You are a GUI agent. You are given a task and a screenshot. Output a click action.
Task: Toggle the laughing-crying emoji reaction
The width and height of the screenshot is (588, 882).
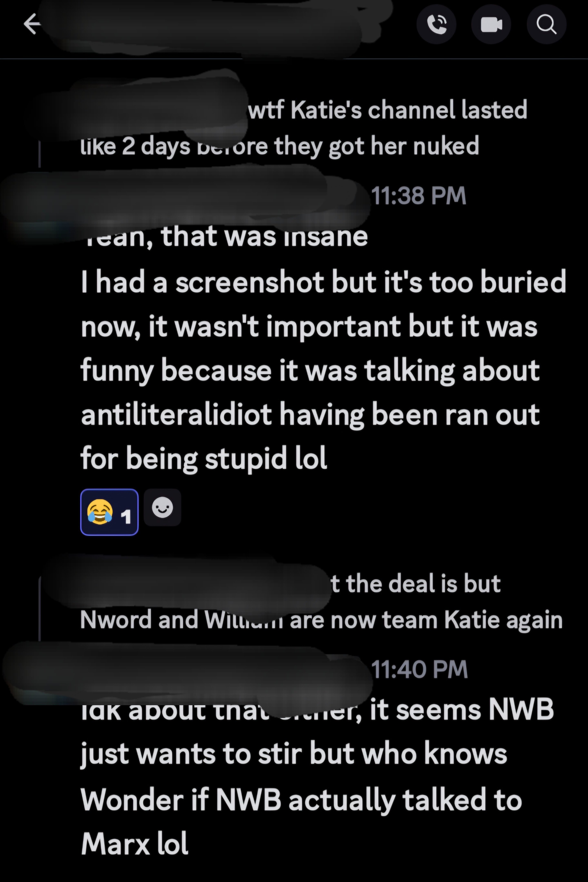click(x=109, y=512)
